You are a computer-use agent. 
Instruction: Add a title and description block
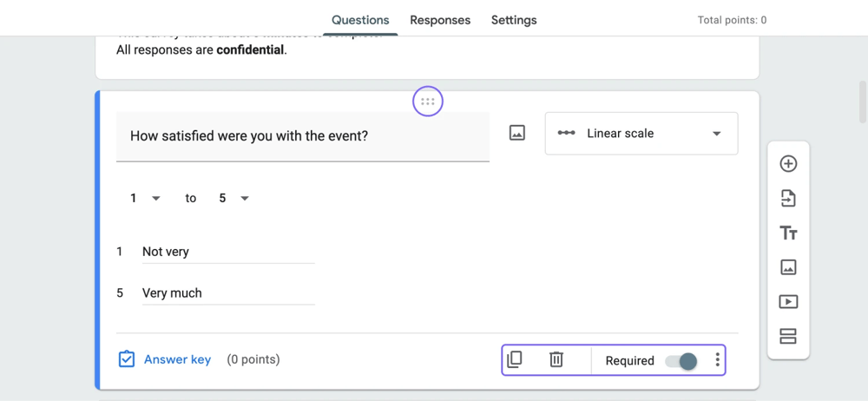pyautogui.click(x=788, y=233)
